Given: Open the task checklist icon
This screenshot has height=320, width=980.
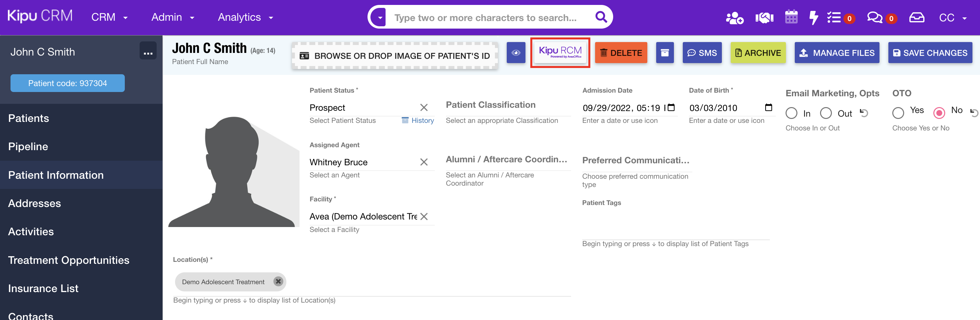Looking at the screenshot, I should tap(834, 18).
